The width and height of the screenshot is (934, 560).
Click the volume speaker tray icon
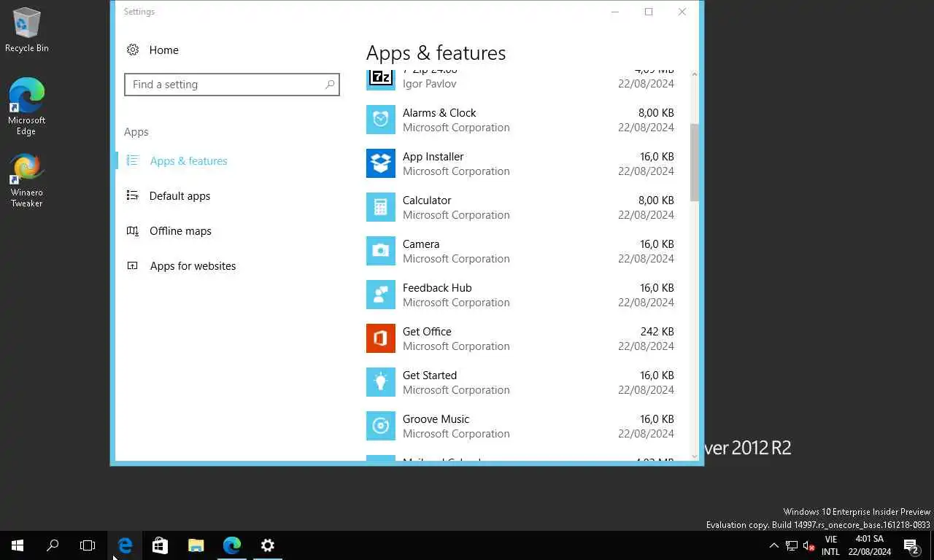coord(809,545)
